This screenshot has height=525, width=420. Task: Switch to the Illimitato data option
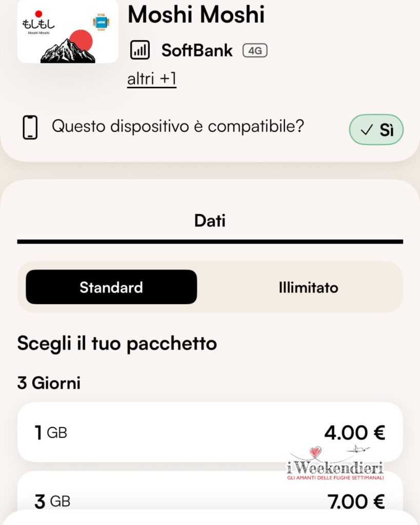[x=308, y=287]
